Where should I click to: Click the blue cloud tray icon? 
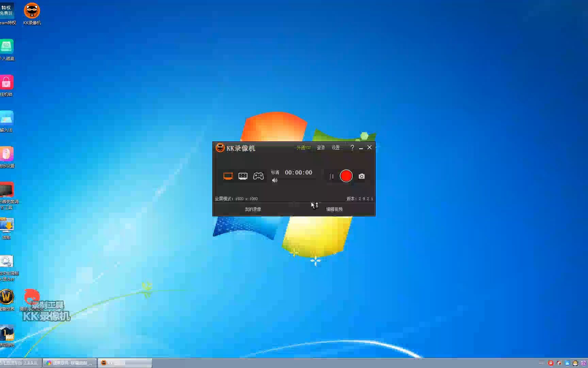point(567,363)
